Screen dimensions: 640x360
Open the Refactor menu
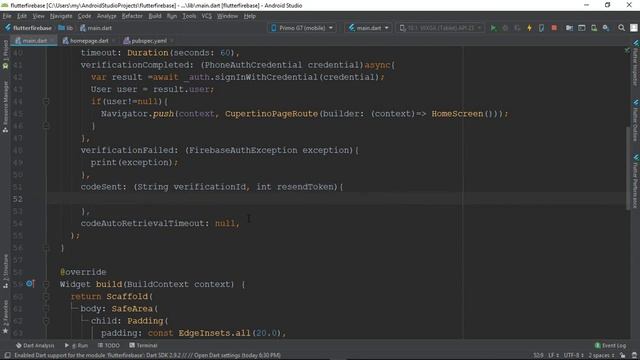click(132, 16)
